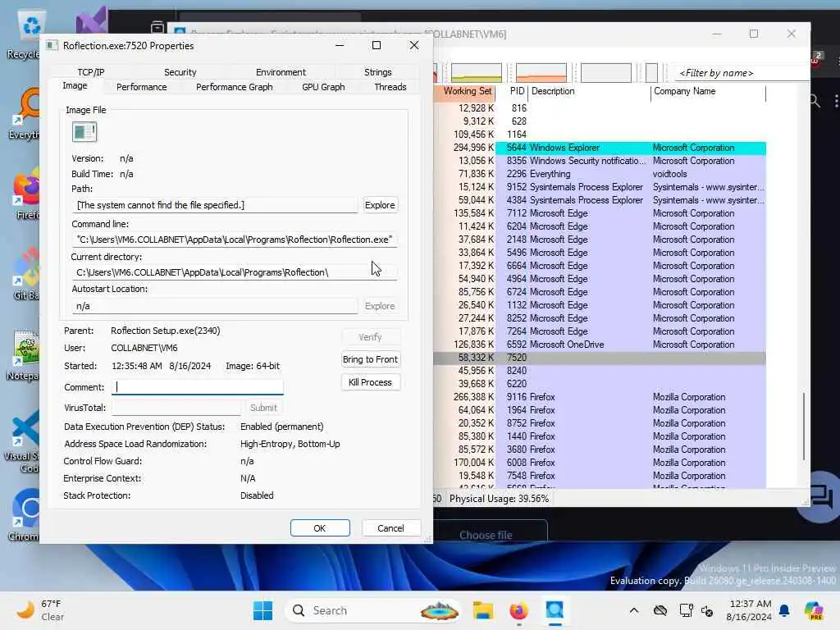Select the Firefox PID 6008 row

coord(600,463)
